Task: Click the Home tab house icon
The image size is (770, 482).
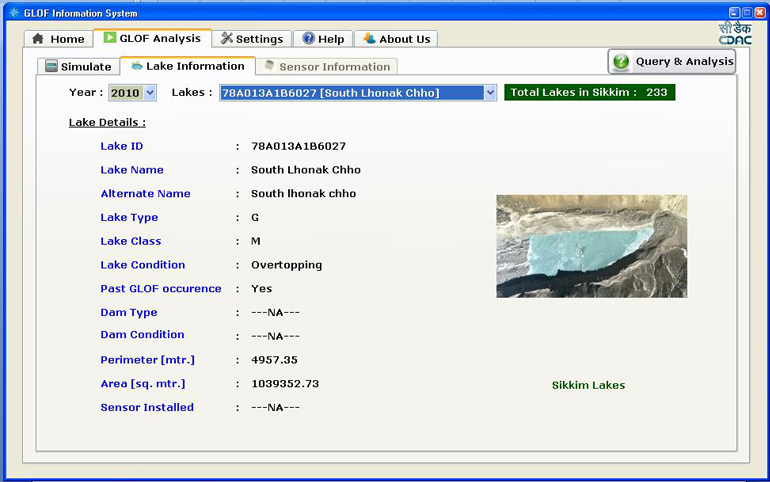Action: (38, 39)
